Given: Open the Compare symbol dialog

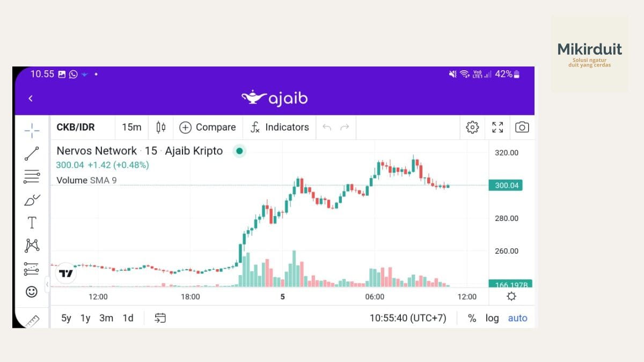Looking at the screenshot, I should coord(208,127).
